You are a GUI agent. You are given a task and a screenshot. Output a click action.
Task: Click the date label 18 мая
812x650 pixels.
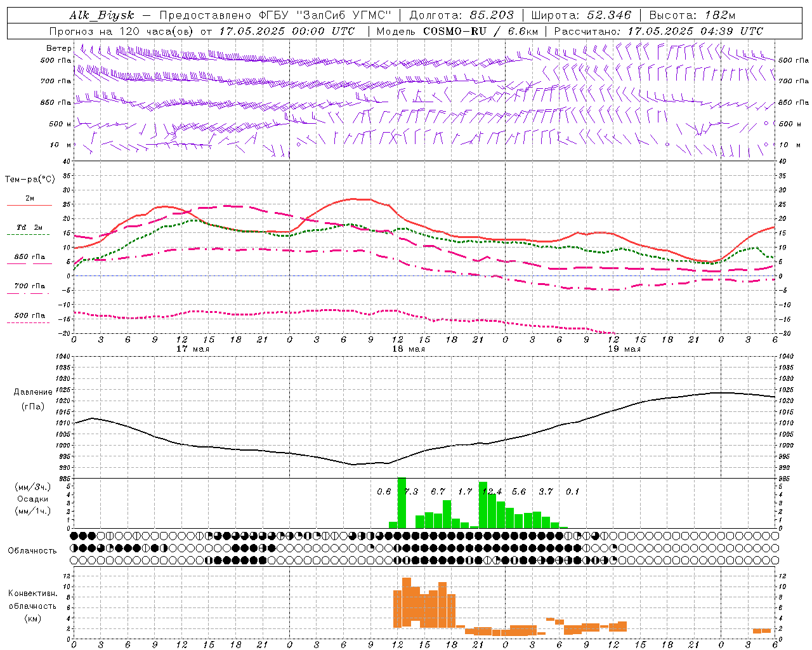point(408,349)
